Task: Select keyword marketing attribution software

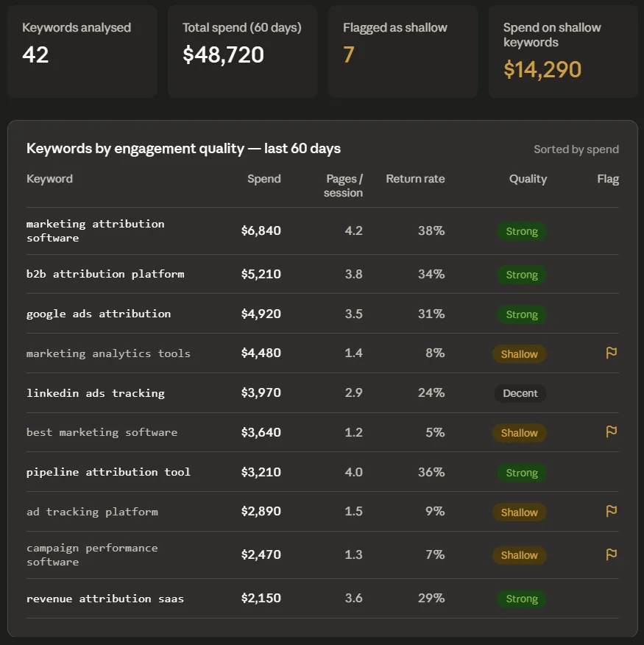Action: click(96, 230)
